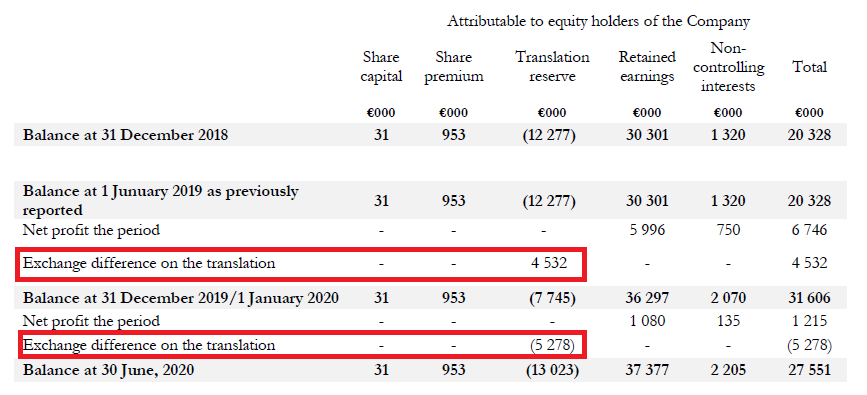Click the Translation reserve column header

tap(552, 67)
